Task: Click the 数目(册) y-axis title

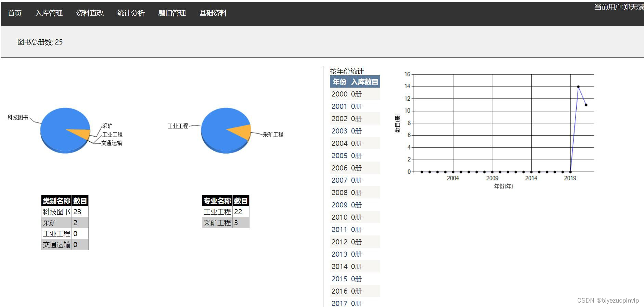Action: click(x=398, y=123)
